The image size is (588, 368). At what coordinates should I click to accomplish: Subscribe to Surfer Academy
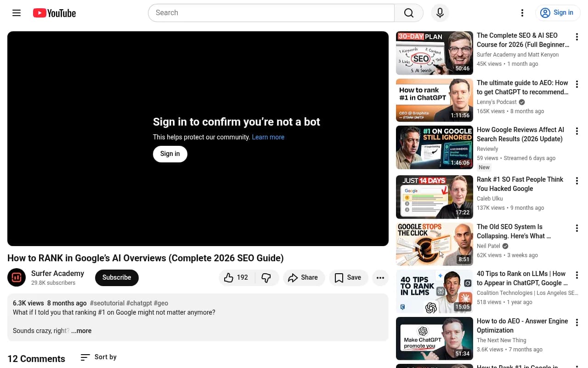point(117,277)
